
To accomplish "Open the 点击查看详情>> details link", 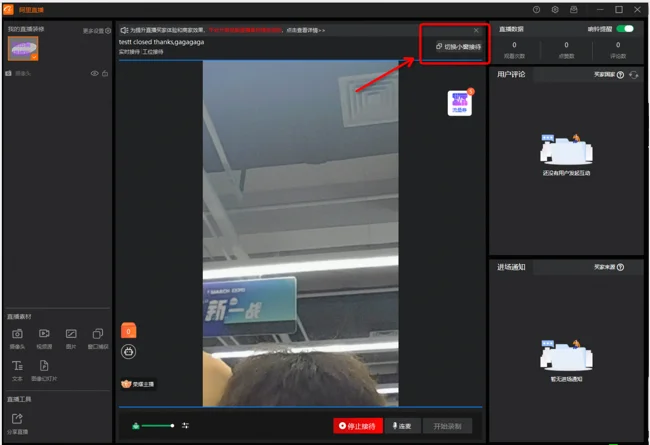I will (x=306, y=30).
